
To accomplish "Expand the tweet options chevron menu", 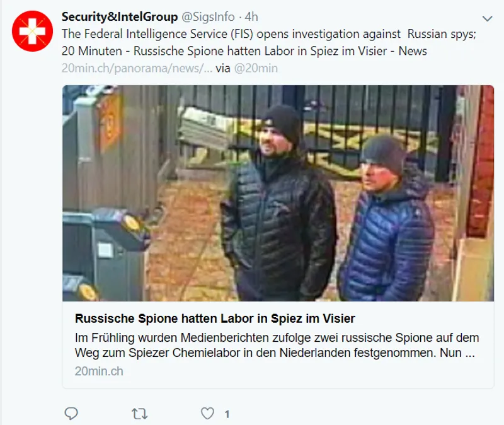I will click(x=486, y=18).
